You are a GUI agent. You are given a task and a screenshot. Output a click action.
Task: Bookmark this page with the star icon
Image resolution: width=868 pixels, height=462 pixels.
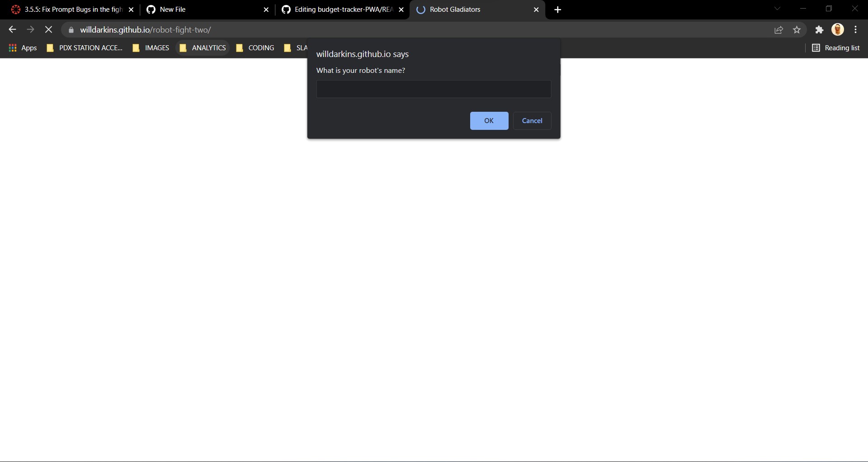pyautogui.click(x=797, y=30)
